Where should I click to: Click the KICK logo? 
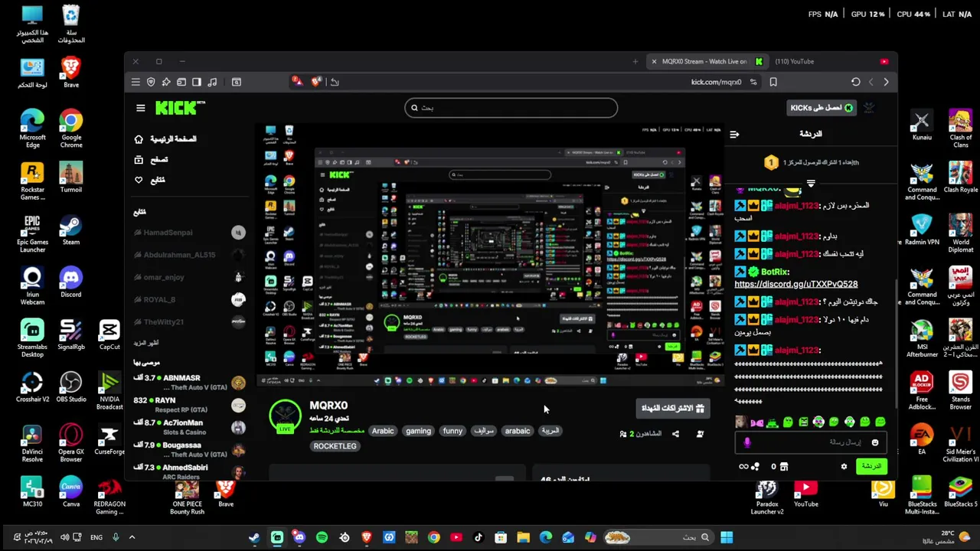[x=180, y=108]
